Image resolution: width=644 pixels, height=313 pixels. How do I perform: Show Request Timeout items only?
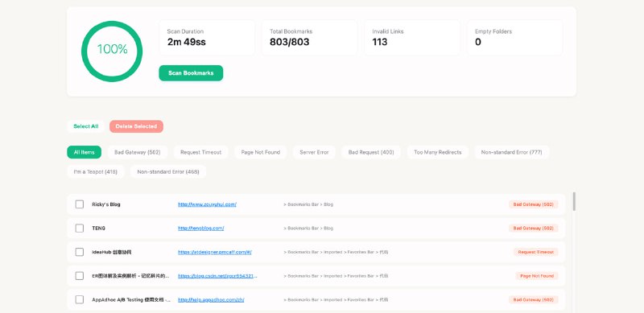coord(200,152)
